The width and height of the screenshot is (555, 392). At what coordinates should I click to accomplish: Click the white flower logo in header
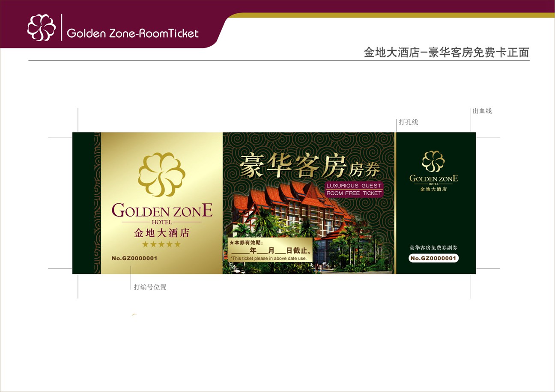tap(42, 27)
